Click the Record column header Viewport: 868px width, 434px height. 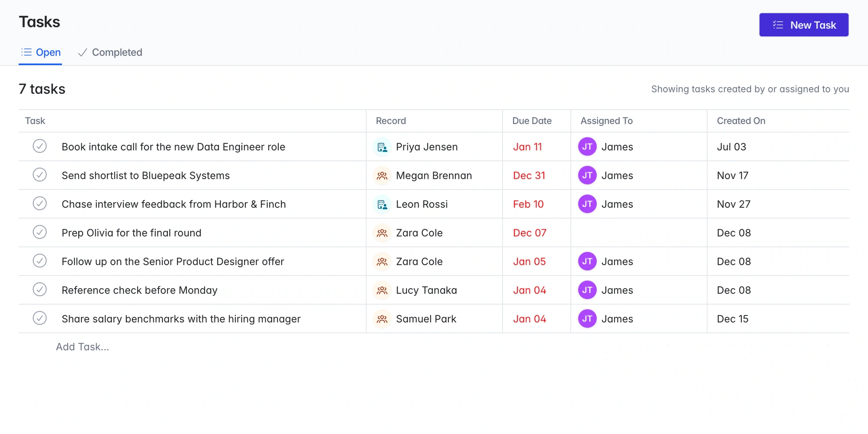click(391, 121)
